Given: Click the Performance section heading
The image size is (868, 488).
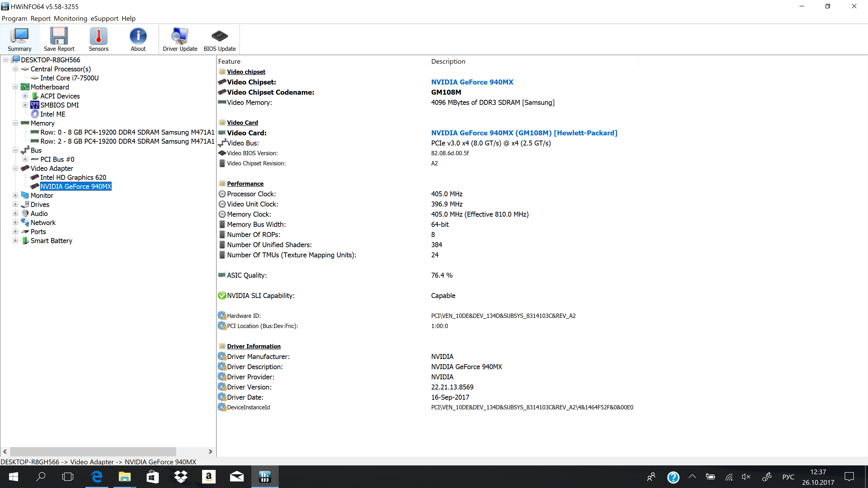Looking at the screenshot, I should [x=245, y=183].
